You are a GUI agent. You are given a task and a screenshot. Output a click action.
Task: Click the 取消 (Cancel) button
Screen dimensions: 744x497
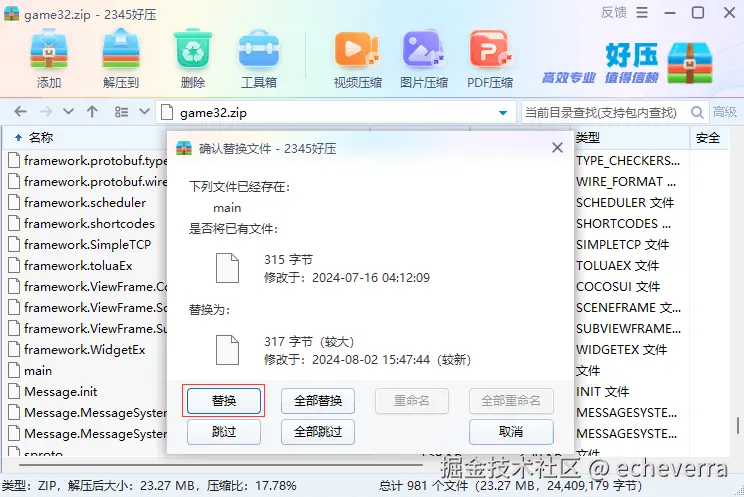(x=511, y=432)
